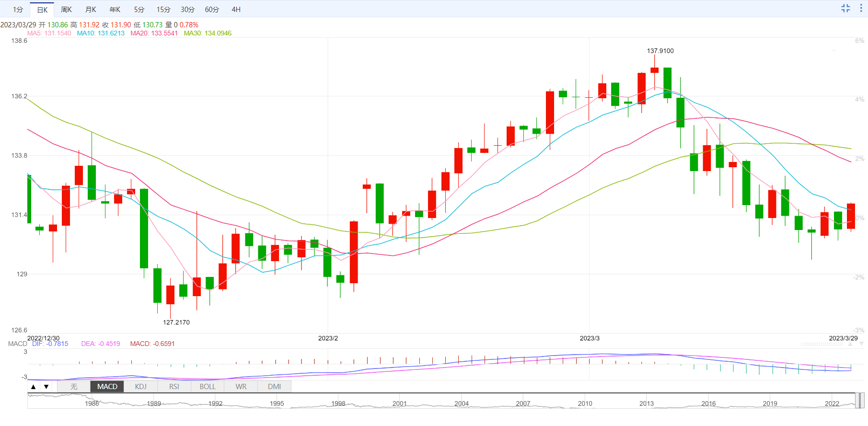Select the 年K yearly chart period

(115, 10)
